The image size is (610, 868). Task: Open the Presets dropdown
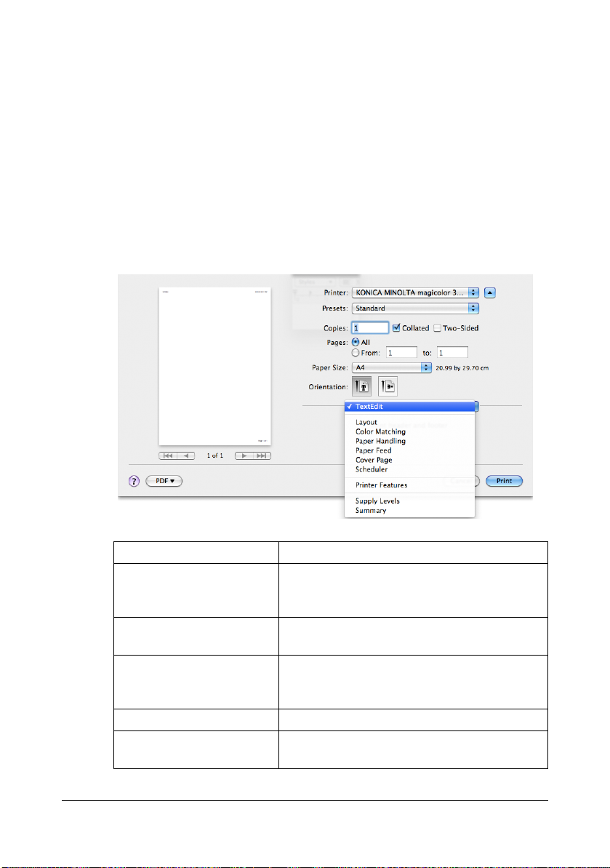coord(415,308)
